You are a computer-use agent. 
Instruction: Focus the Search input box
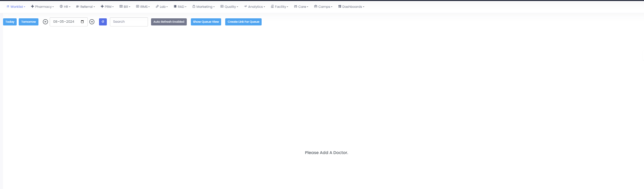point(129,22)
